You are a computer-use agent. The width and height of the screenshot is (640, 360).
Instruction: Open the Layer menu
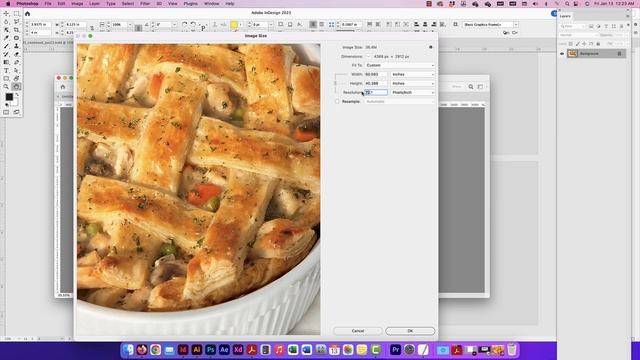[94, 4]
